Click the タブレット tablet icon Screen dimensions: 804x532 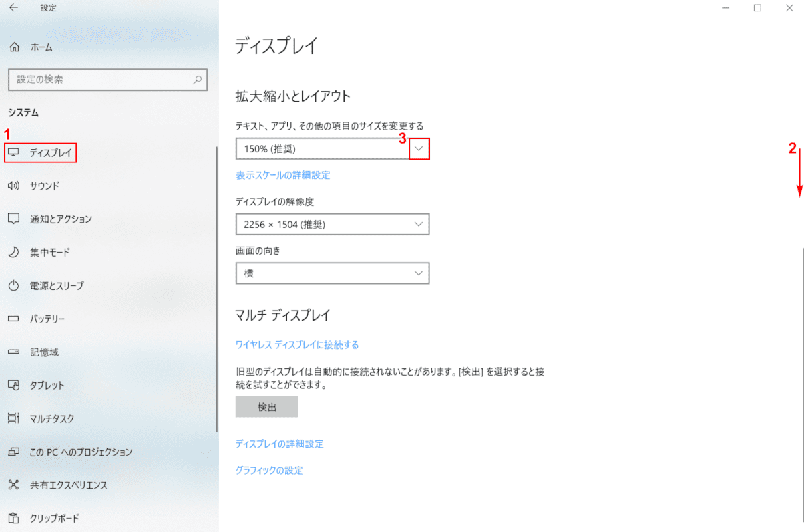pyautogui.click(x=14, y=386)
